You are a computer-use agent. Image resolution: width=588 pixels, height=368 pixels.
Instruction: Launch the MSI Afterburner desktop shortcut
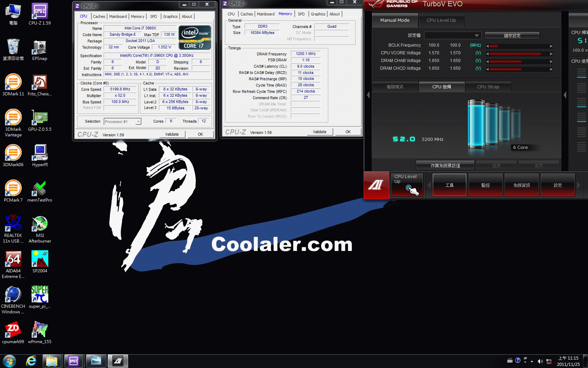40,229
